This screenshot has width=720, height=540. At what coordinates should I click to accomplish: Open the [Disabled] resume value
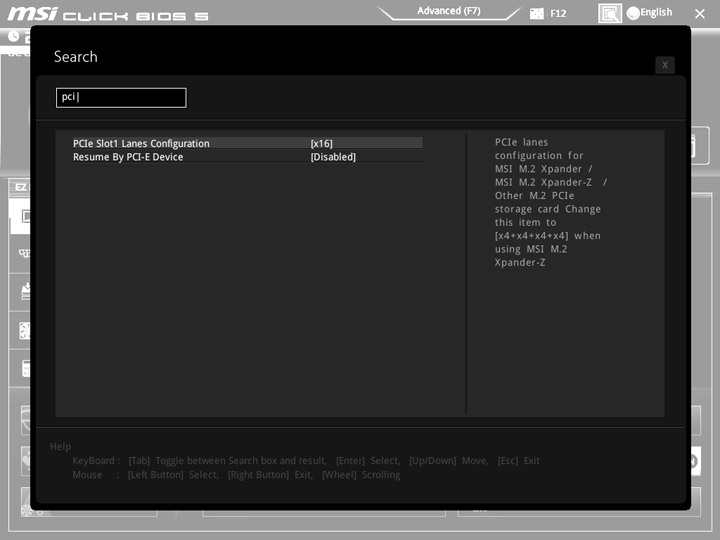[333, 157]
